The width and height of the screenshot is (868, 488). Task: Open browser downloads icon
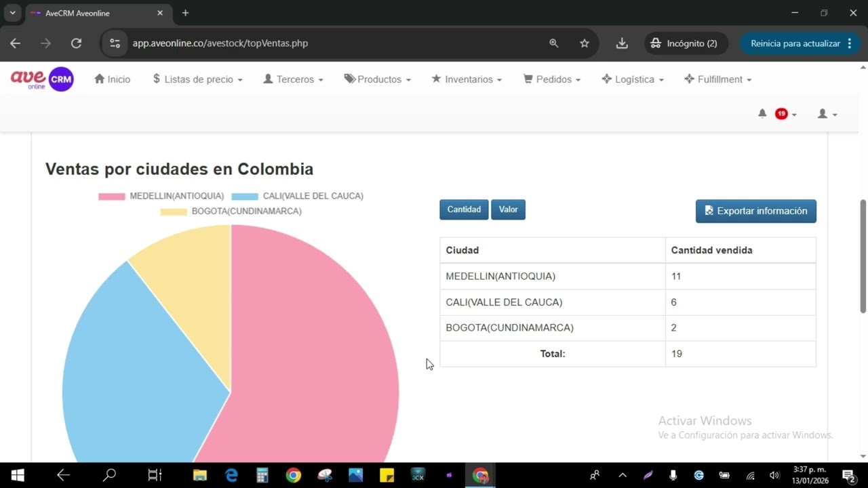pos(622,43)
